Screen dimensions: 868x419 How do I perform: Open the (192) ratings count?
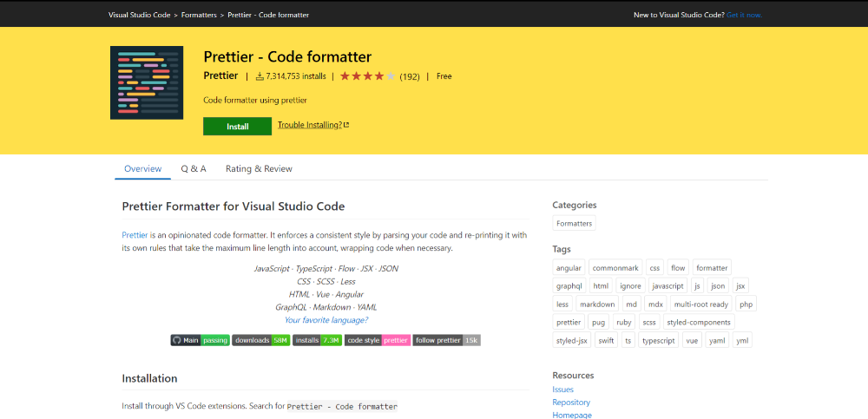(410, 76)
